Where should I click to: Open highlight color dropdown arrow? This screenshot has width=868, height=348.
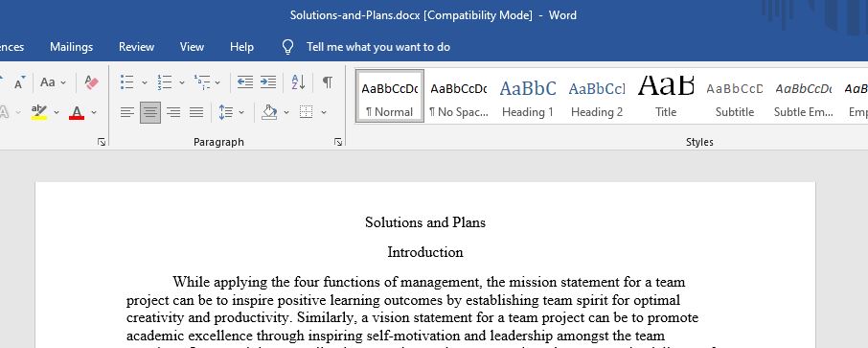coord(57,112)
